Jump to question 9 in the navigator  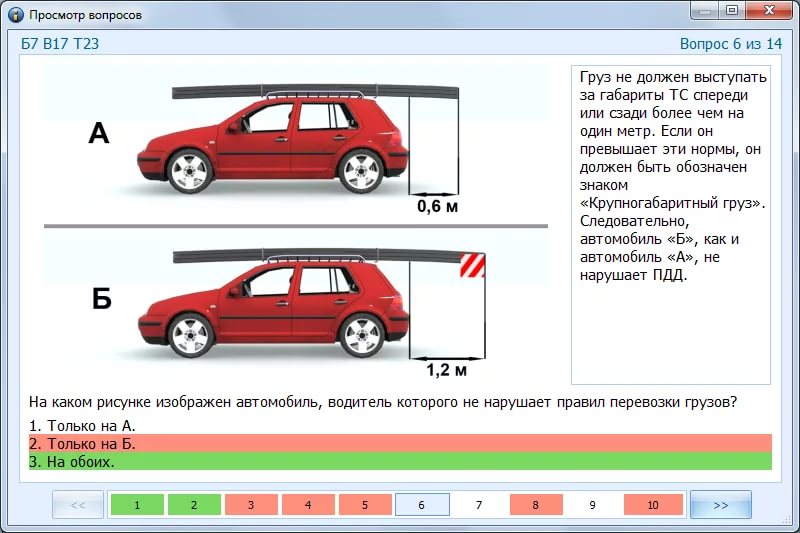(592, 505)
